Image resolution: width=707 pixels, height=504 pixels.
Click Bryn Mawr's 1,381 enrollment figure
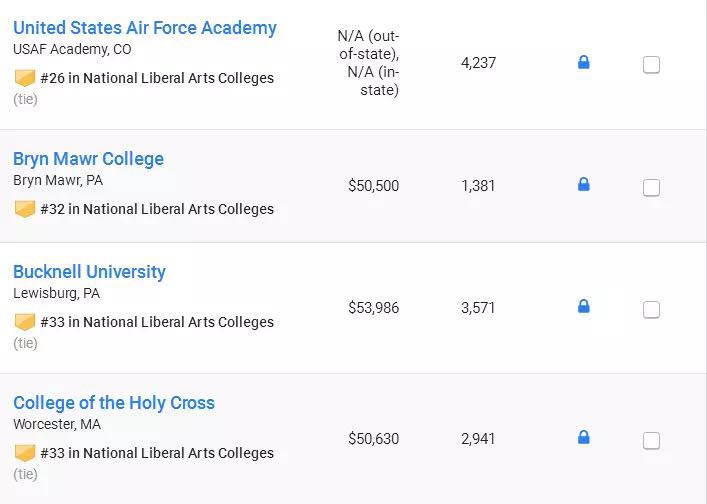click(478, 186)
